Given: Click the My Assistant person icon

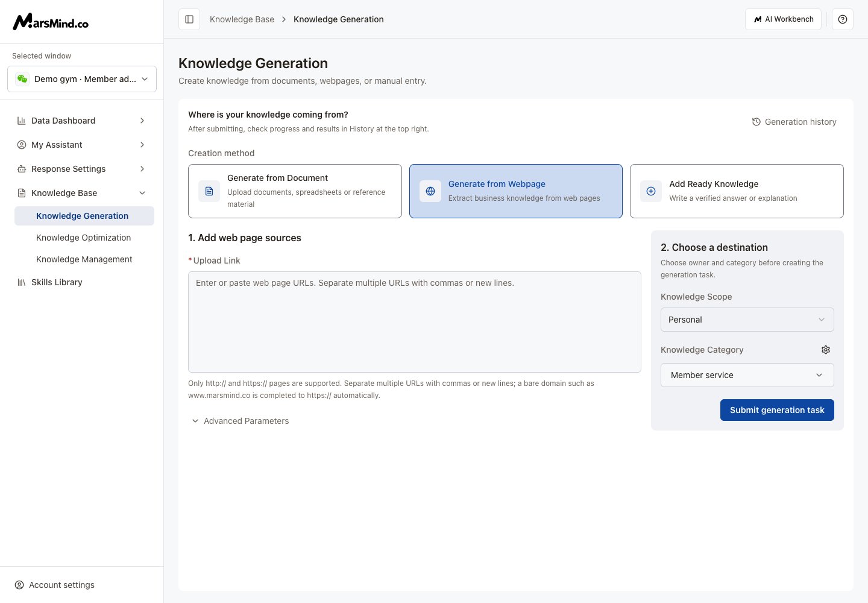Looking at the screenshot, I should tap(22, 145).
